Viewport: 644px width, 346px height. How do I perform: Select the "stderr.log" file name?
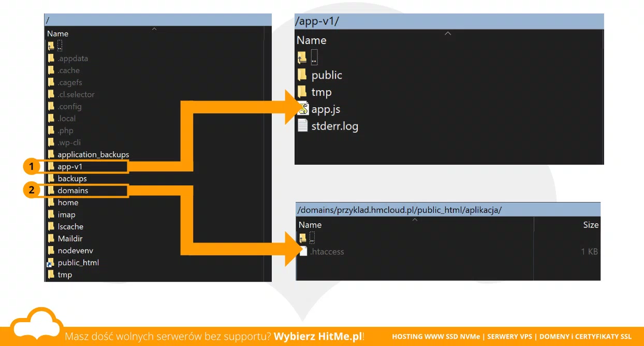tap(334, 126)
